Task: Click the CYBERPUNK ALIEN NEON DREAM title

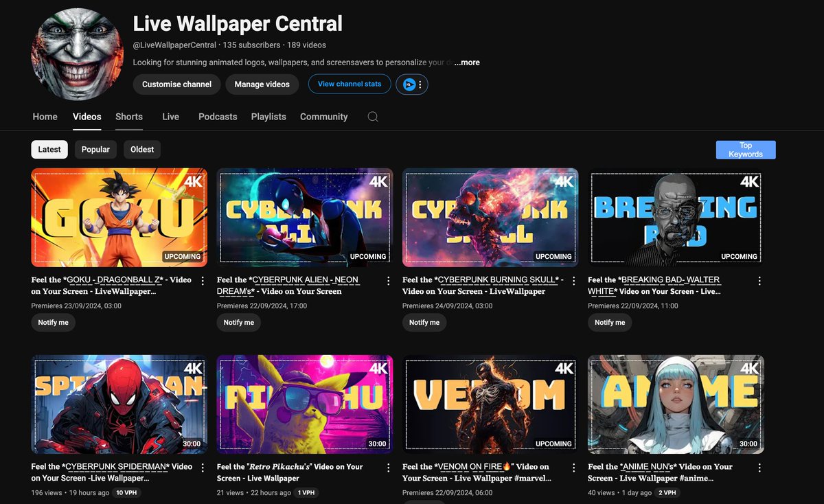Action: point(288,286)
